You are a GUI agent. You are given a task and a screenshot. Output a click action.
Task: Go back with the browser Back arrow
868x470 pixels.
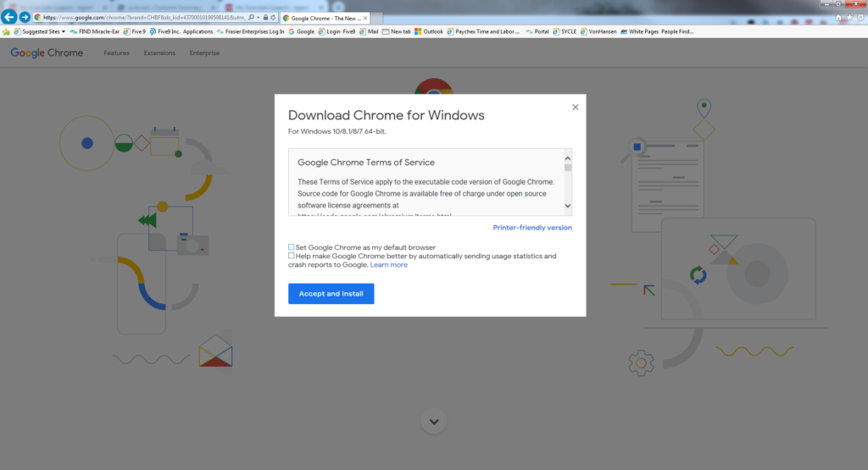8,17
